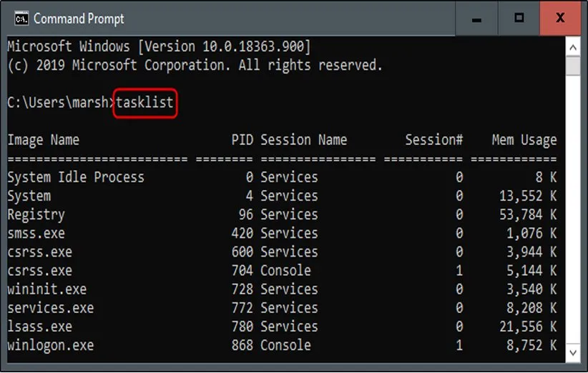The image size is (588, 373).
Task: Click the scrollbar up arrow
Action: (x=572, y=47)
